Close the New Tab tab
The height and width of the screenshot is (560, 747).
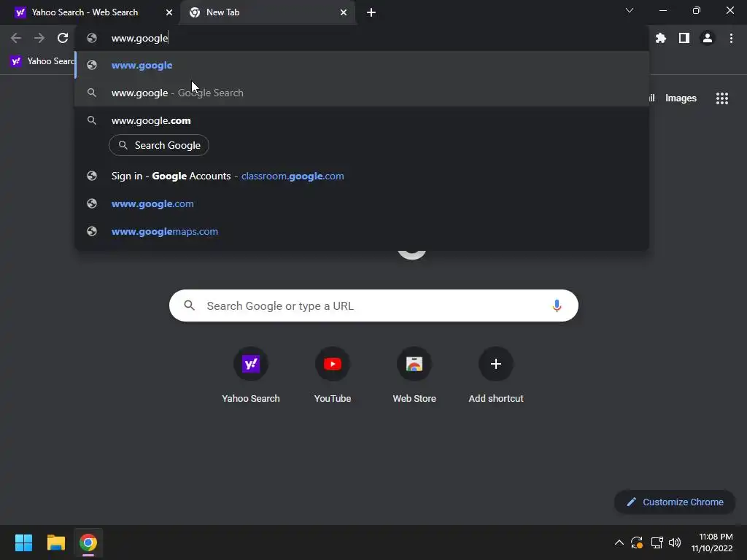click(x=344, y=12)
